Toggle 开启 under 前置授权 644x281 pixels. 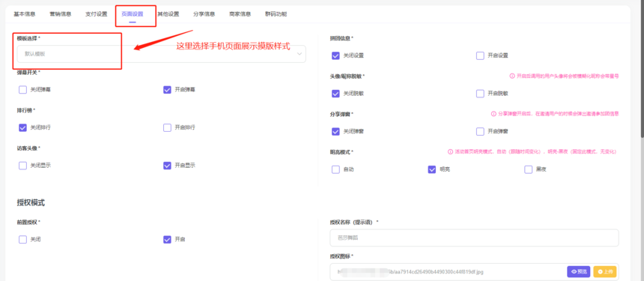click(167, 239)
